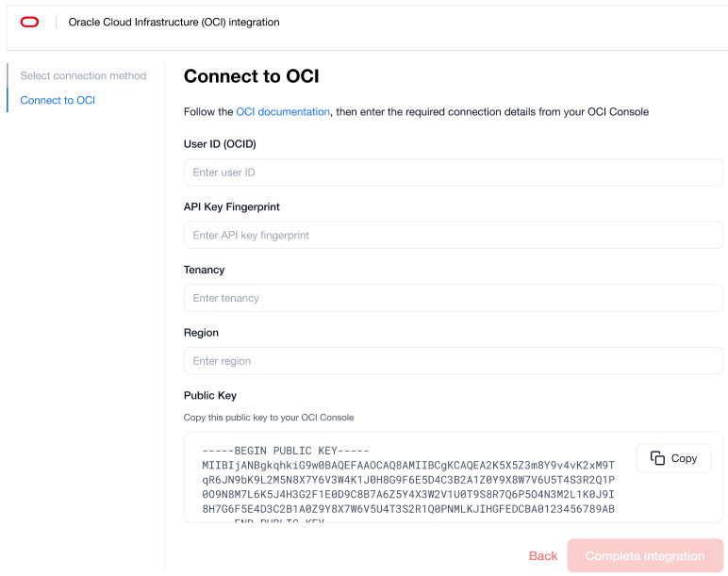Click the API key fingerprint input

tap(453, 236)
